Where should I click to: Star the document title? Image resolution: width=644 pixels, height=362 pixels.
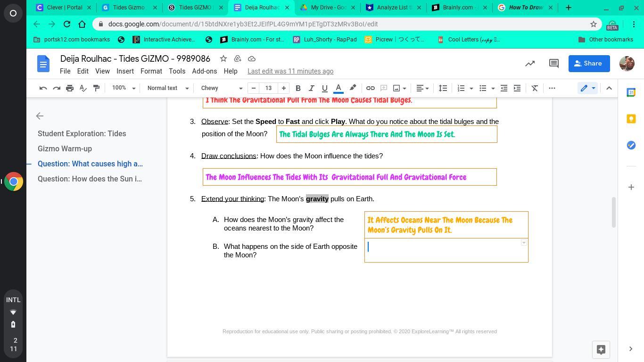(x=223, y=58)
